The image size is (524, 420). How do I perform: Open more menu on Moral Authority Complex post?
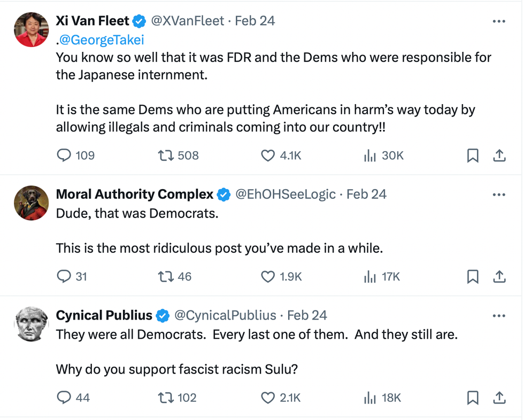(x=498, y=195)
